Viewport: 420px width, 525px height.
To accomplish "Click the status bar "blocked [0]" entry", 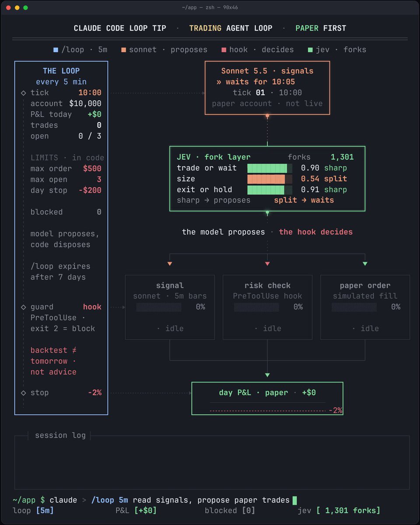I will (x=230, y=511).
